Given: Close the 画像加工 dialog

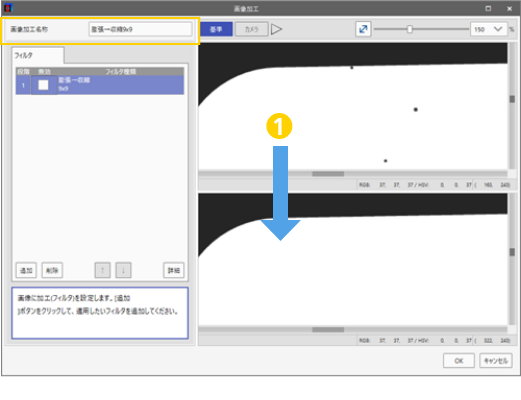Looking at the screenshot, I should coord(509,9).
